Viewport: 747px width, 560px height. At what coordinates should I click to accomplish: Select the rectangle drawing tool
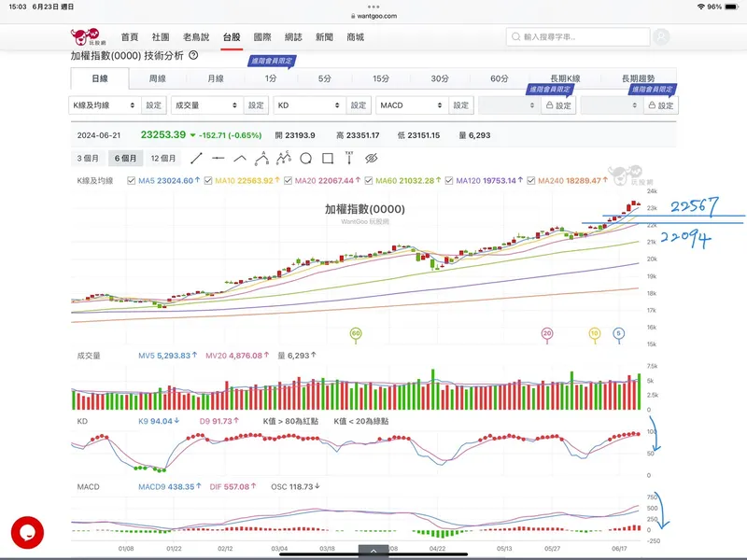tap(328, 158)
